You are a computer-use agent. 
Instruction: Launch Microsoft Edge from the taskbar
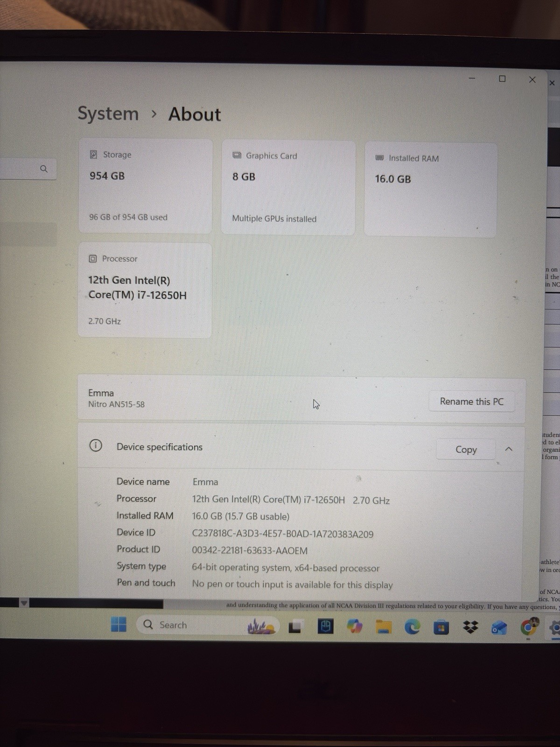412,628
